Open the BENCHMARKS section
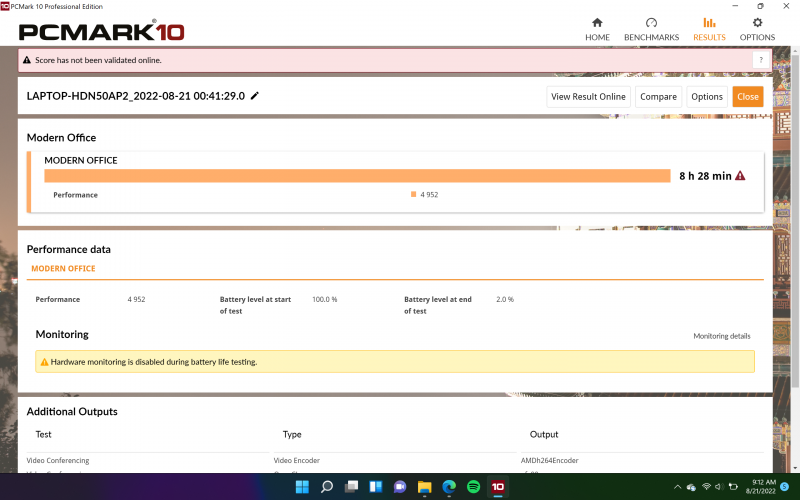 651,30
